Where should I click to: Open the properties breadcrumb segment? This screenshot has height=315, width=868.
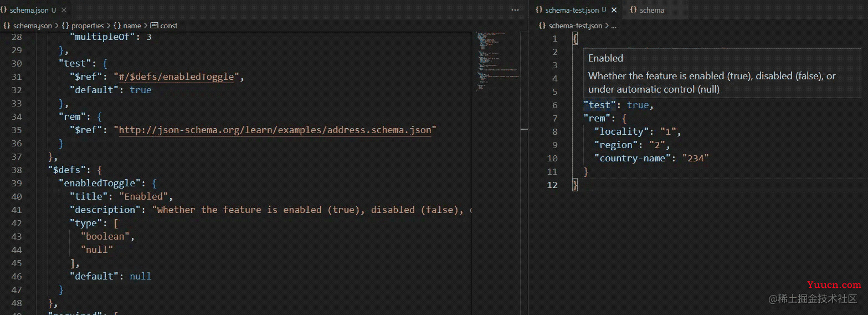88,26
